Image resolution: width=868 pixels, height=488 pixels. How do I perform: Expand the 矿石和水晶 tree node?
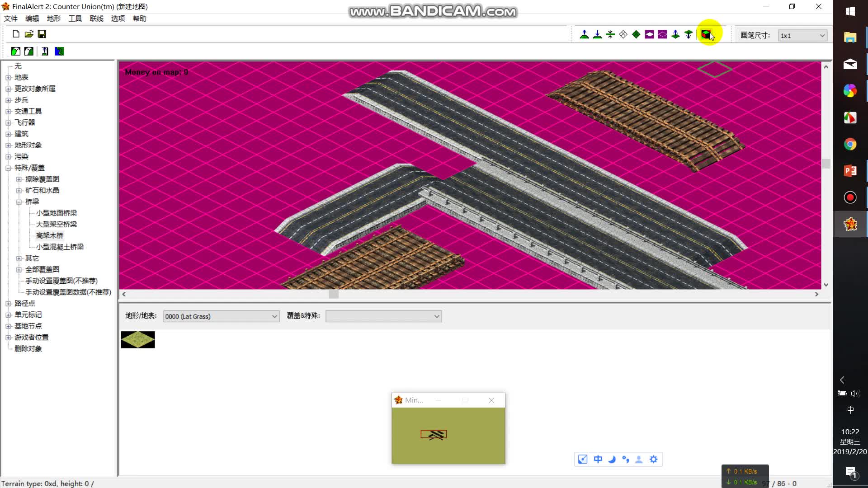[19, 191]
